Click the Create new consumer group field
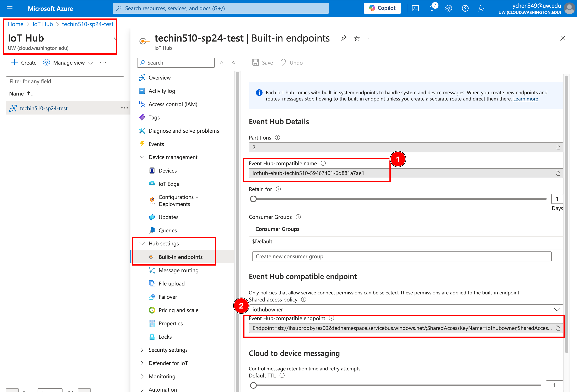Screen dimensions: 577x392 tap(401, 256)
